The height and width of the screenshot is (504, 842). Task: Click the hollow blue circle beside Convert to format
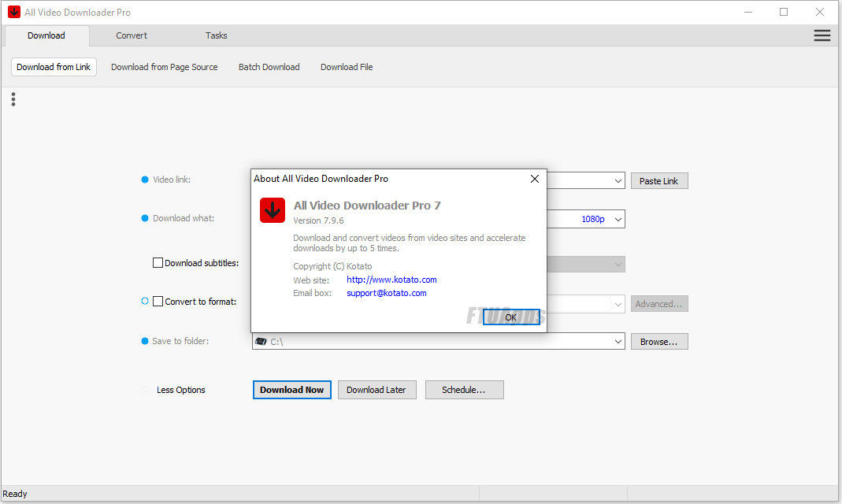(x=144, y=301)
